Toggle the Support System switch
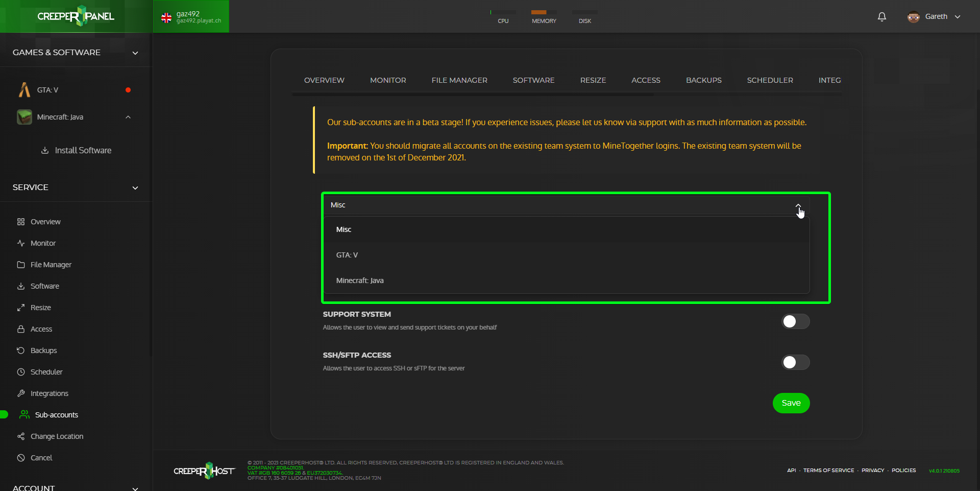This screenshot has height=491, width=980. click(795, 321)
